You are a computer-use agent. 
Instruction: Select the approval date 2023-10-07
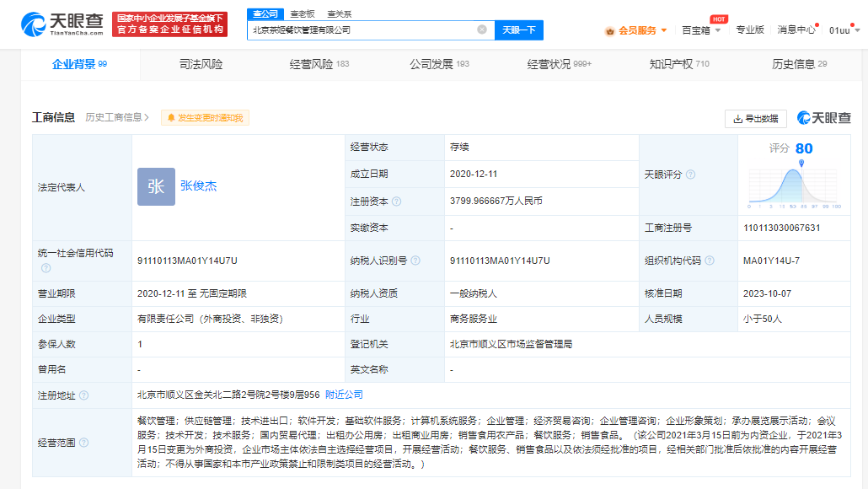coord(767,293)
